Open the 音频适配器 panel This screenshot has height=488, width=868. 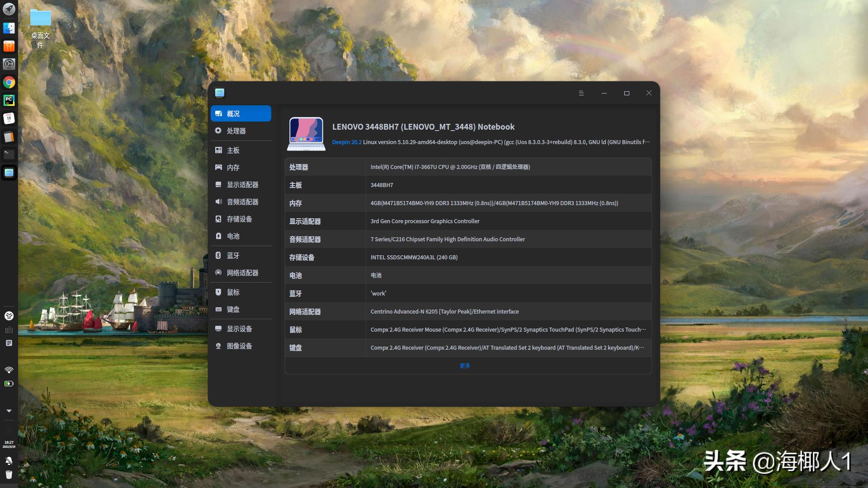tap(243, 202)
